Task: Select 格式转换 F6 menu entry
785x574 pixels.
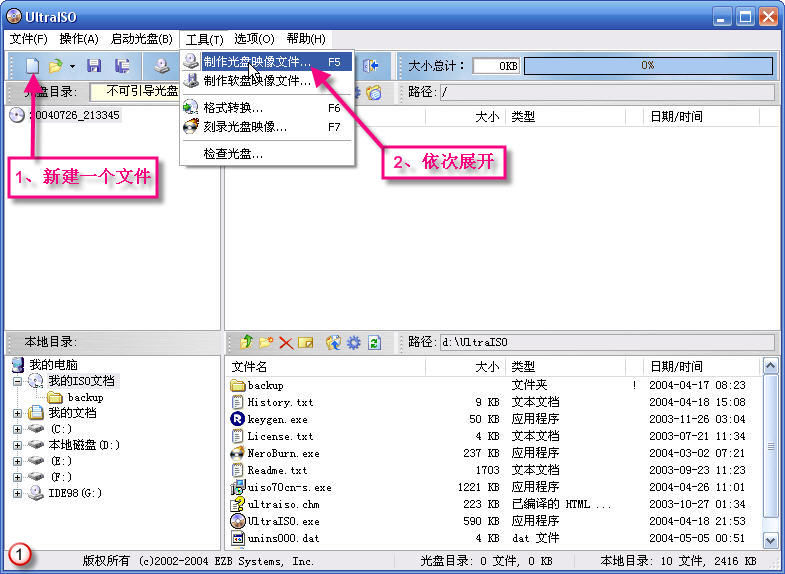Action: point(266,108)
